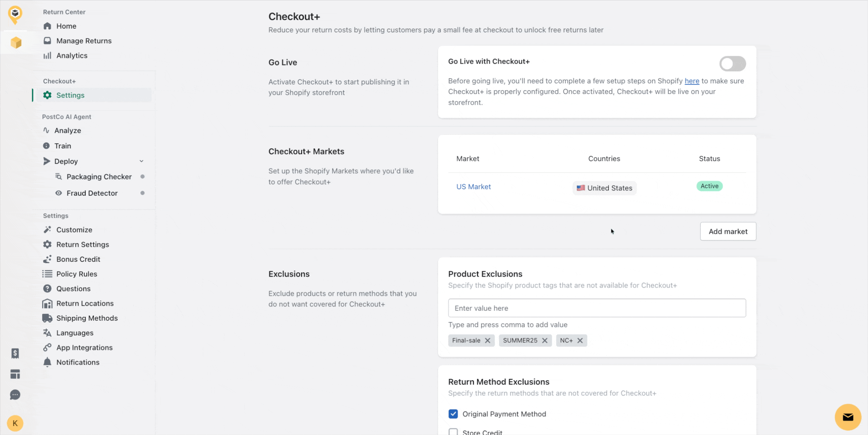This screenshot has height=435, width=868.
Task: Collapse the Deploy section chevron
Action: (141, 161)
